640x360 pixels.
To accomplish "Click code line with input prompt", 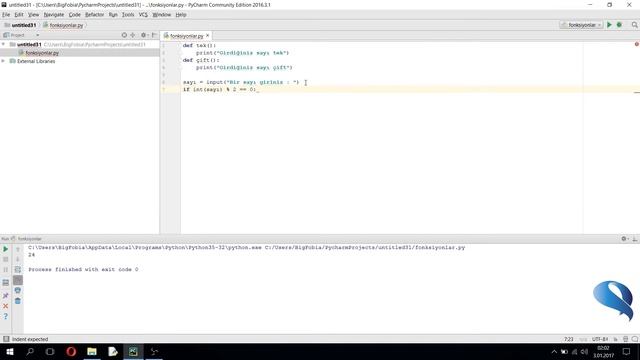I will point(241,82).
